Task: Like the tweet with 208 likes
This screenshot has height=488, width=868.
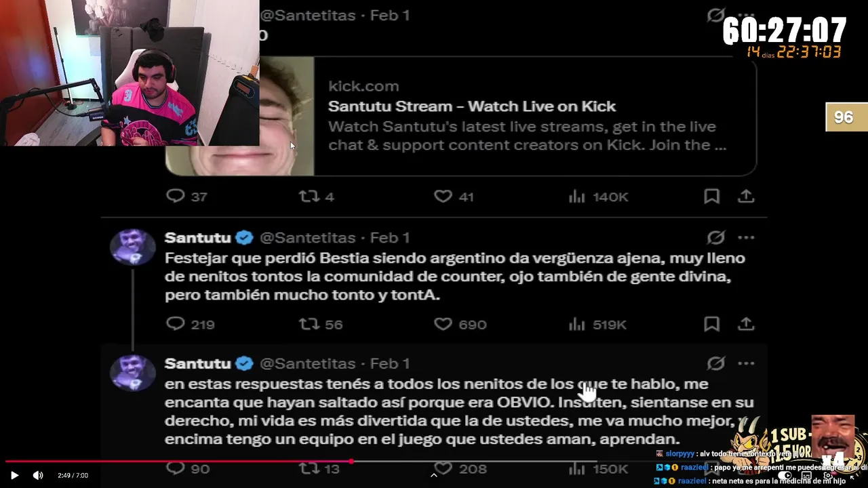Action: click(x=443, y=468)
